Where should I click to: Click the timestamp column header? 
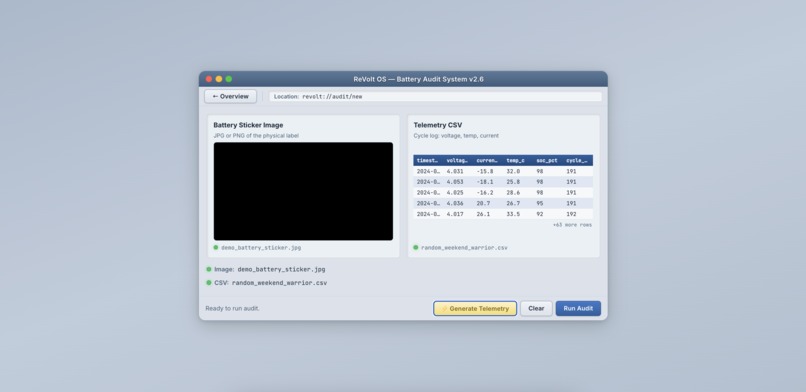pyautogui.click(x=427, y=160)
